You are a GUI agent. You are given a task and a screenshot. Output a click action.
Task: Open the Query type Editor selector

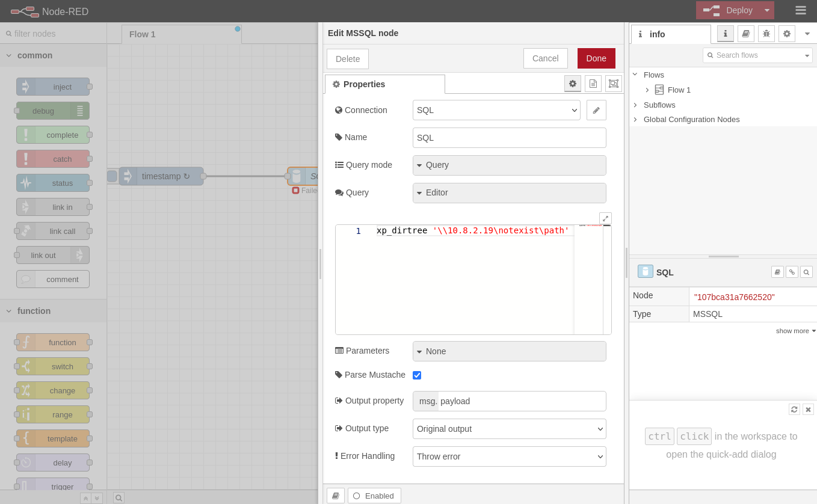[x=510, y=193]
